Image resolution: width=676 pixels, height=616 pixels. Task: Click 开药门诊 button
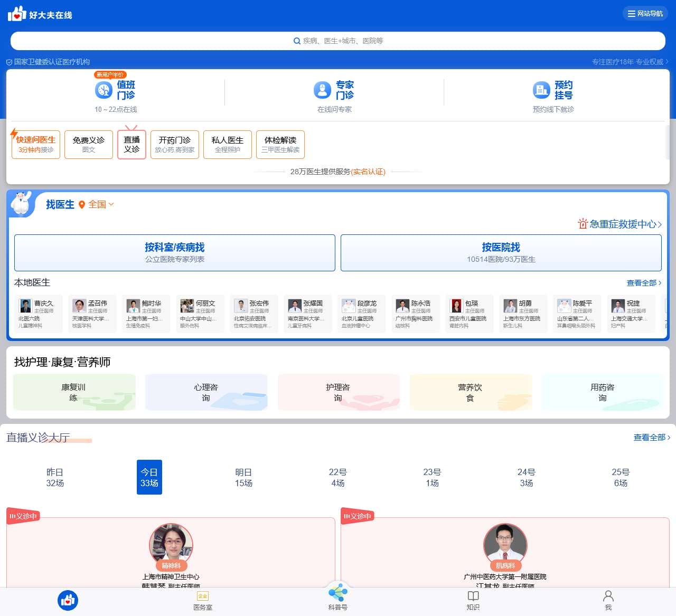pyautogui.click(x=175, y=144)
